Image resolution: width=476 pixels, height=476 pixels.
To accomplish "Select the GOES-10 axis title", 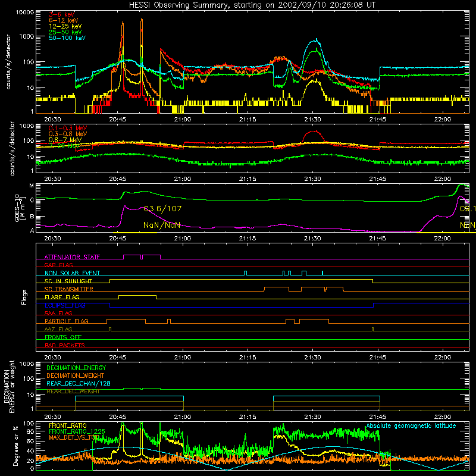I will [19, 208].
